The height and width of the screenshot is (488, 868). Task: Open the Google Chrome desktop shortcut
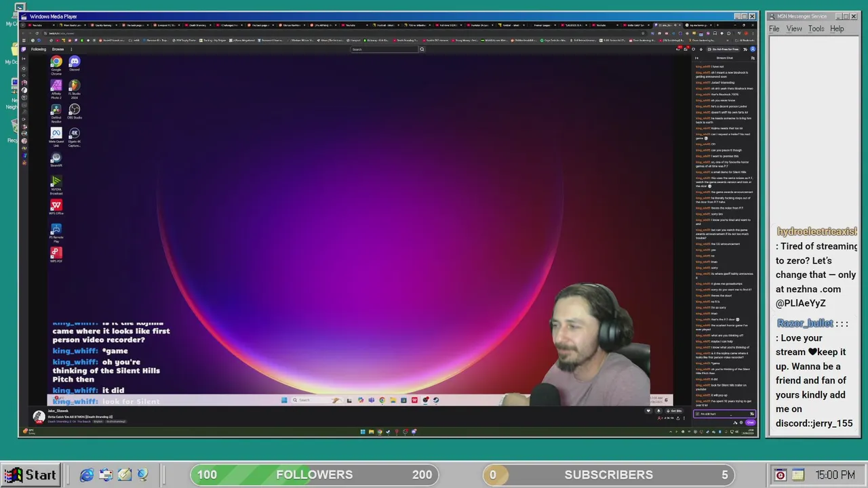(56, 64)
